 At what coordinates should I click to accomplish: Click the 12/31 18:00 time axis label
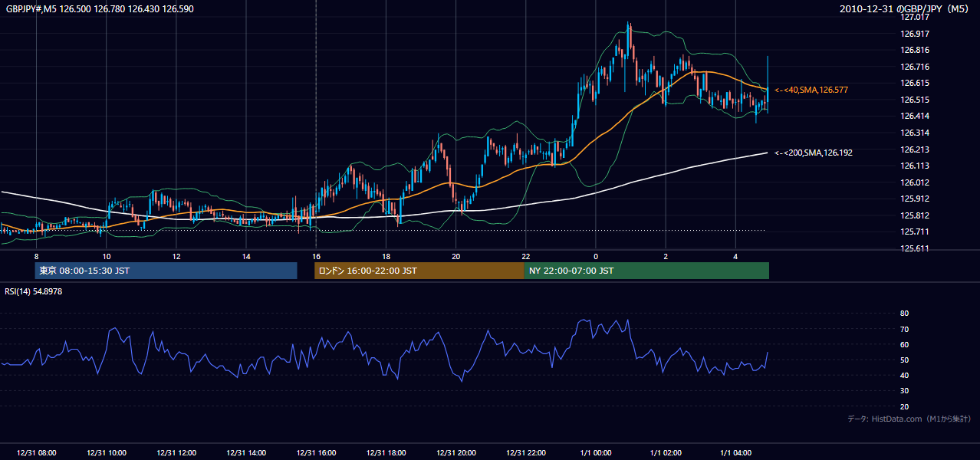point(386,452)
